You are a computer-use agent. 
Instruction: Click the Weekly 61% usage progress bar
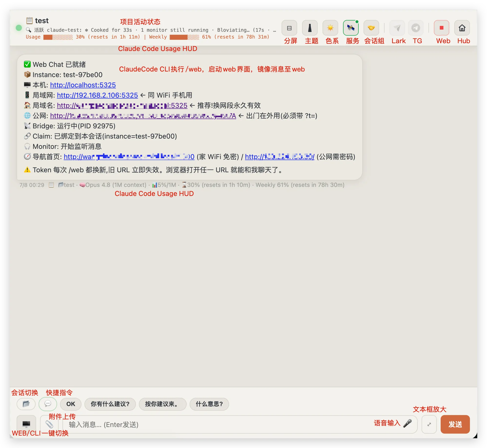(x=184, y=37)
